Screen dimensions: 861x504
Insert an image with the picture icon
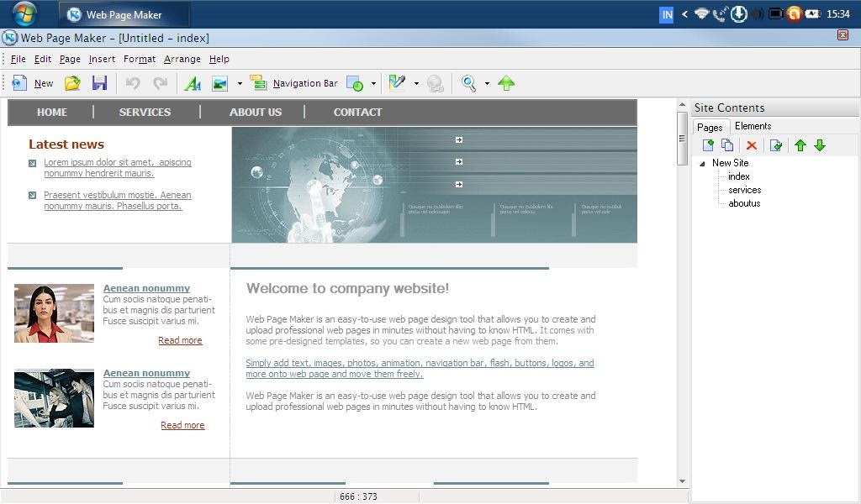pos(219,83)
